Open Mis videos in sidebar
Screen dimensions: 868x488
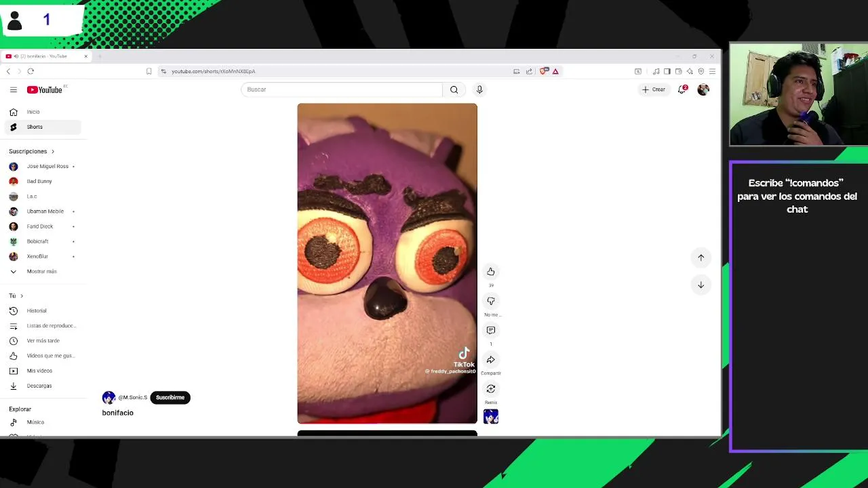(42, 371)
